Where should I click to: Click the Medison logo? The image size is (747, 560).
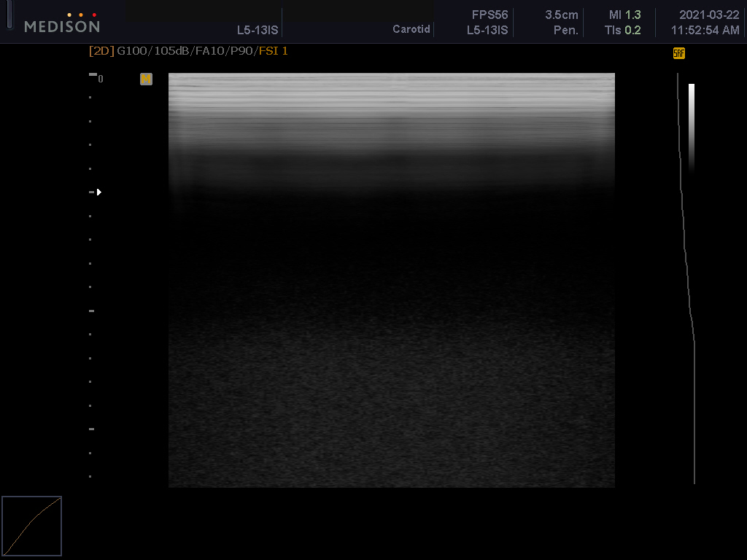click(62, 24)
